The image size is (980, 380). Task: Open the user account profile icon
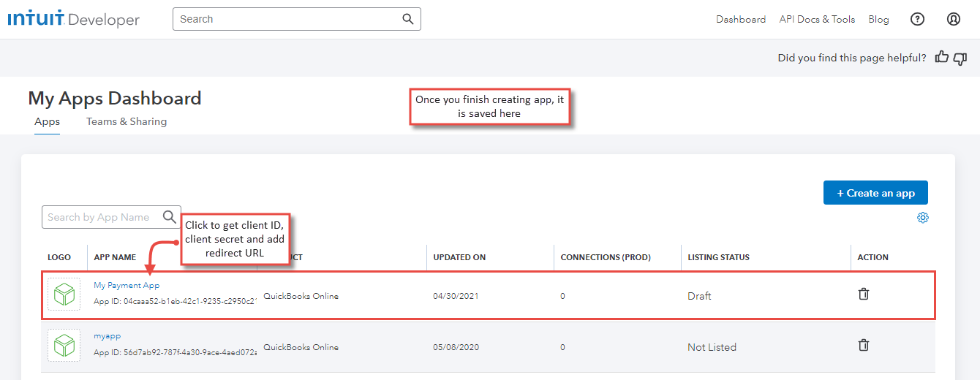954,20
